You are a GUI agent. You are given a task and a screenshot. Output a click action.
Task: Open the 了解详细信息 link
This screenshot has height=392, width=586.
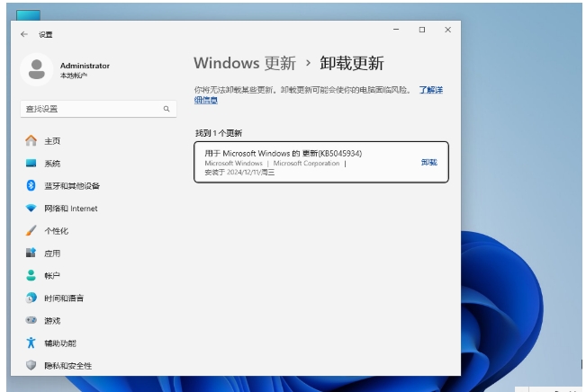pos(430,90)
